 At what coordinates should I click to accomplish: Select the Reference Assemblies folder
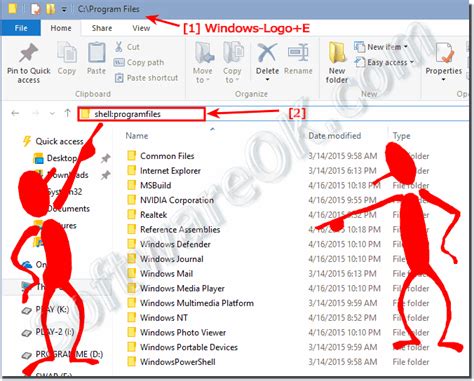tap(180, 230)
